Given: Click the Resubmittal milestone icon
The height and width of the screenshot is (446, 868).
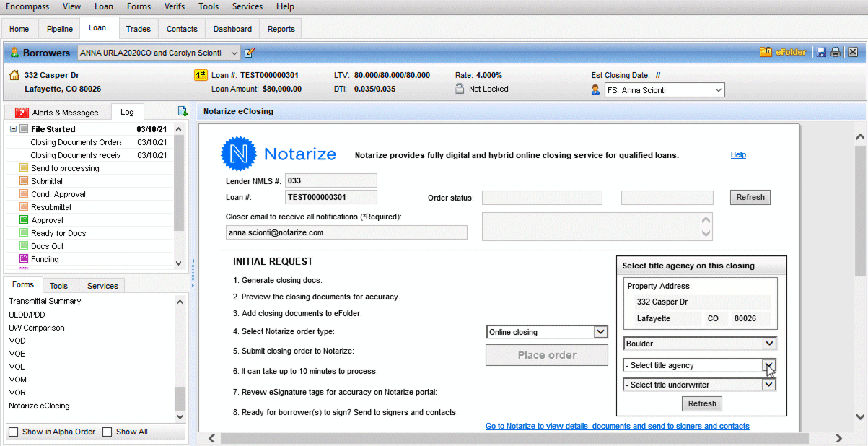Looking at the screenshot, I should 24,207.
